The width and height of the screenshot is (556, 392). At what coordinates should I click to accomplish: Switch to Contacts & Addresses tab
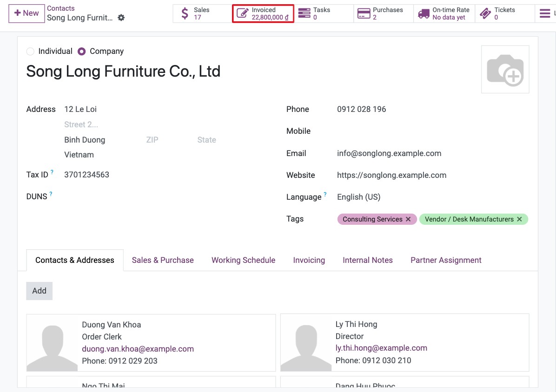(x=75, y=260)
